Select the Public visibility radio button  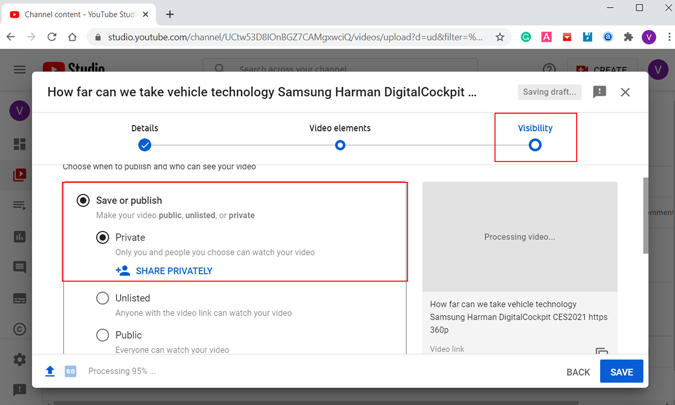pos(102,335)
